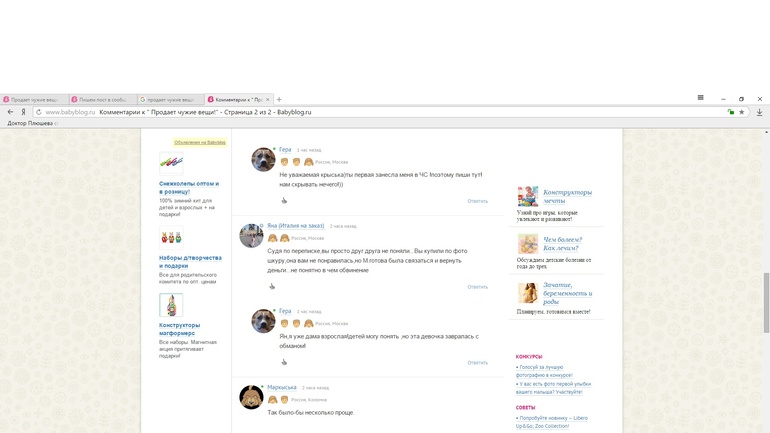The image size is (770, 433).
Task: Like Яна's comment with thumbs-up icon
Action: pos(272,287)
